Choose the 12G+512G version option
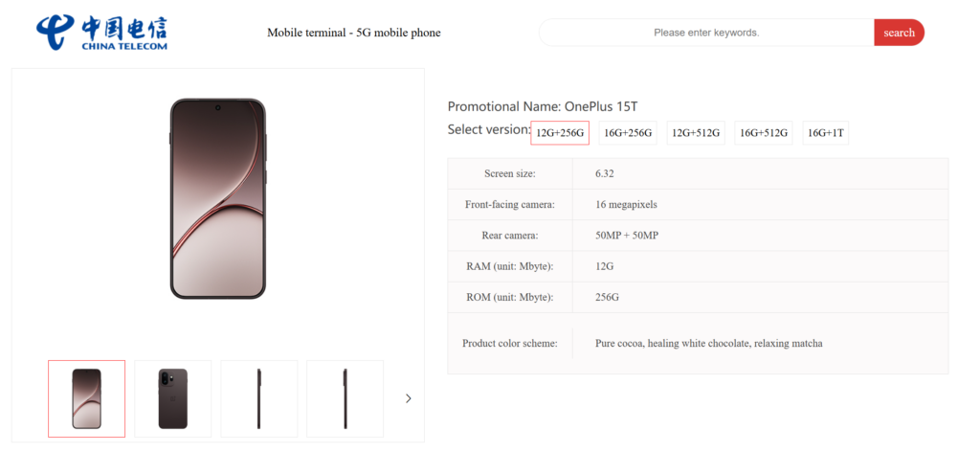The image size is (980, 453). click(x=696, y=133)
